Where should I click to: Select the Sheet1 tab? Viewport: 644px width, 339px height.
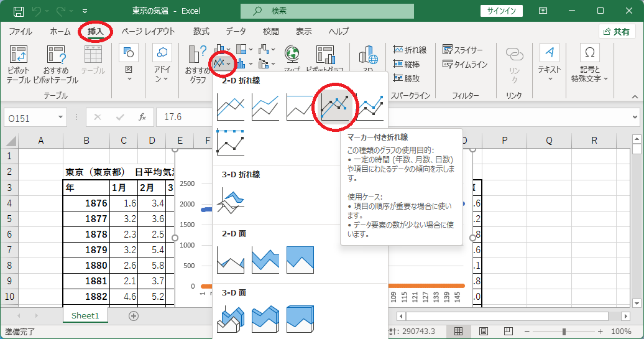(x=85, y=315)
